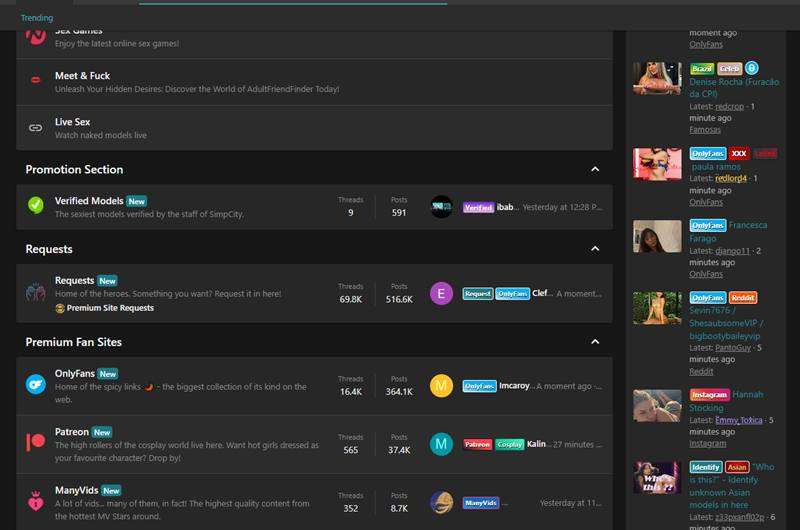Click the green Cosplay tag
The height and width of the screenshot is (530, 800).
pos(510,444)
